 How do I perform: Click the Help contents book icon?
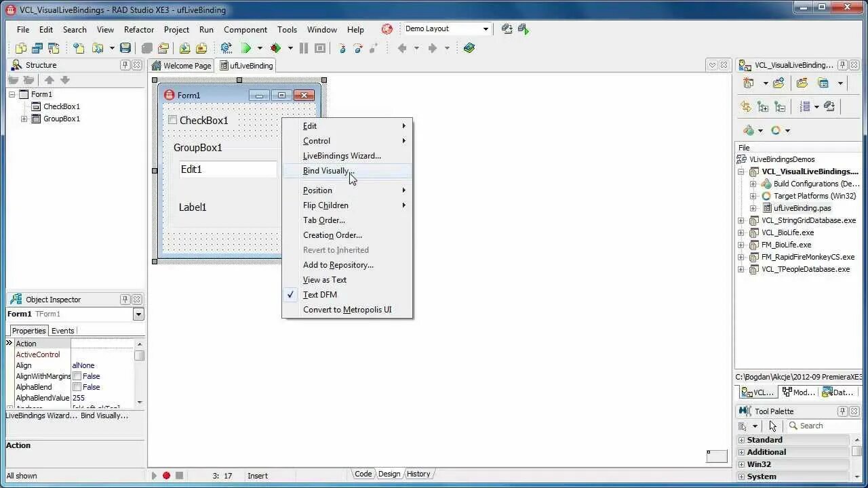point(469,48)
